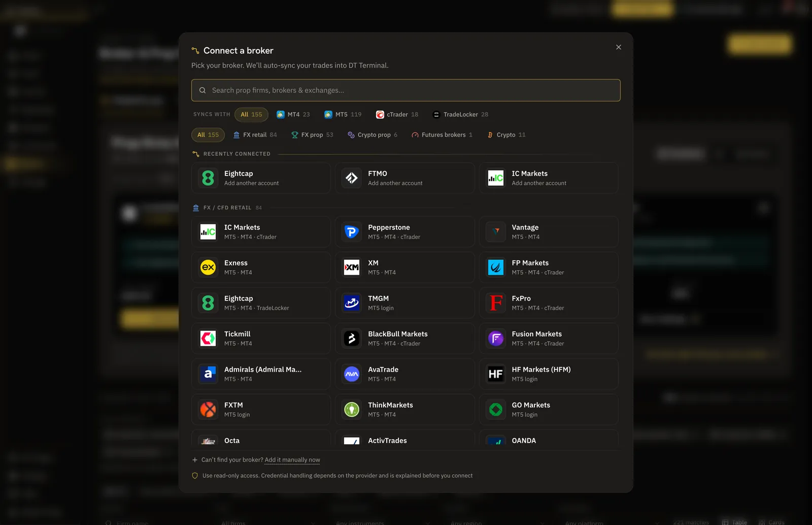This screenshot has height=525, width=812.
Task: Click the shield icon beside the read-only access note
Action: tap(195, 476)
